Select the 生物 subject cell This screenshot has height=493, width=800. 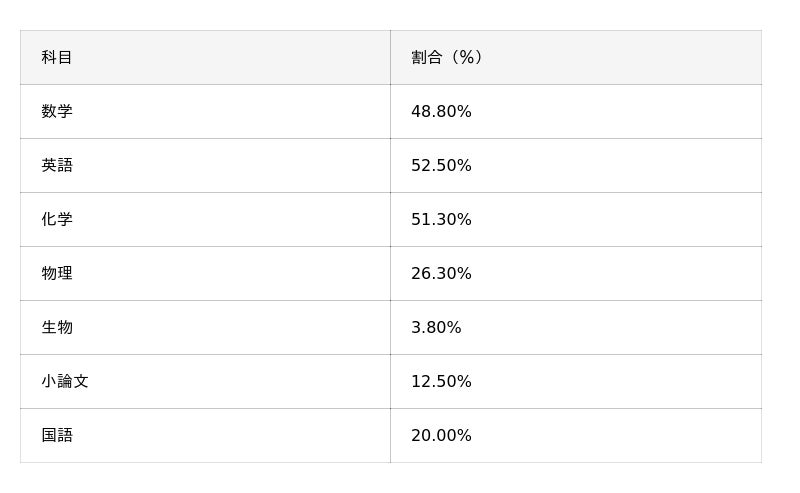point(57,328)
